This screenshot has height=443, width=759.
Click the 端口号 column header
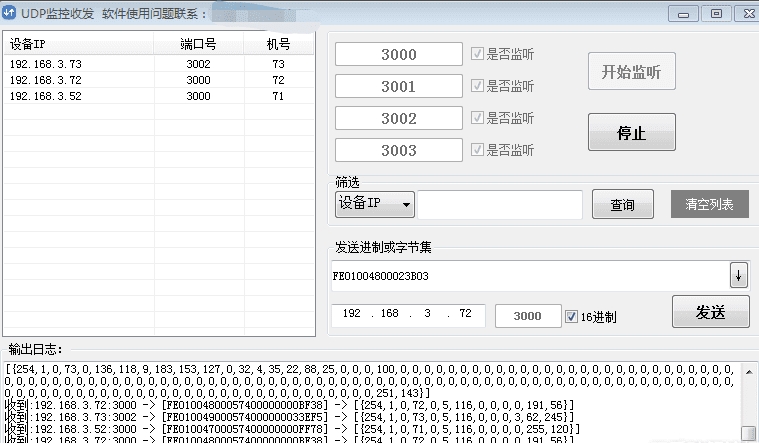(198, 45)
